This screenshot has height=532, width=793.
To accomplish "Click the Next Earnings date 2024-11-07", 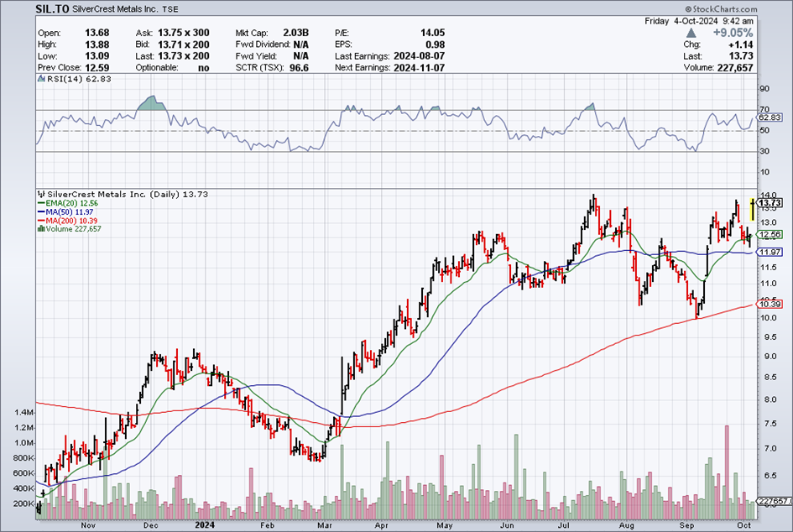I will [420, 68].
